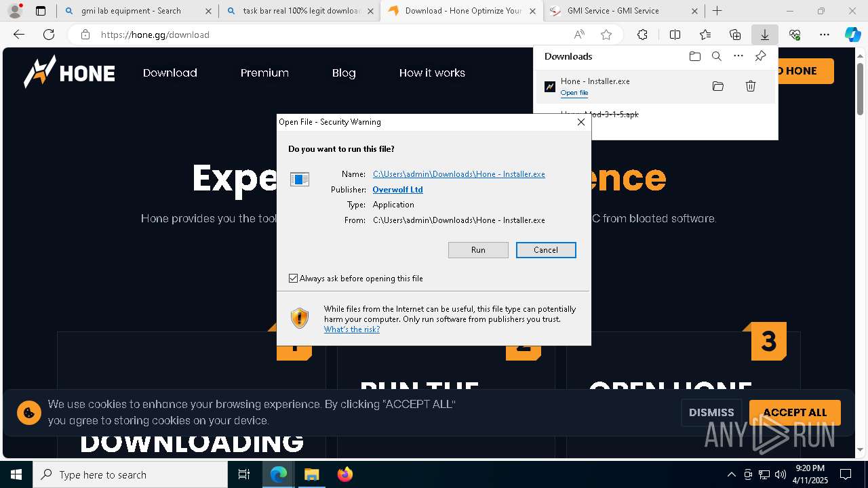
Task: Open Task View on taskbar
Action: tap(244, 474)
